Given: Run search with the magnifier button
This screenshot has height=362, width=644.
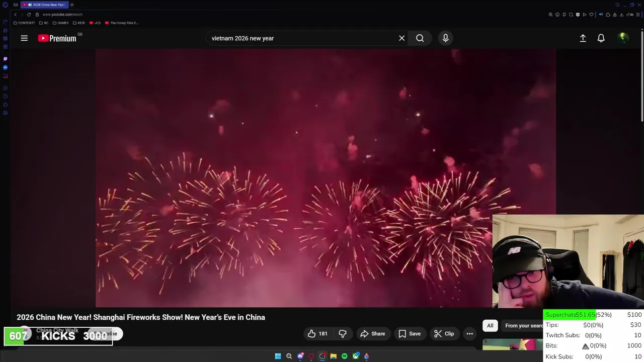Looking at the screenshot, I should click(x=420, y=38).
